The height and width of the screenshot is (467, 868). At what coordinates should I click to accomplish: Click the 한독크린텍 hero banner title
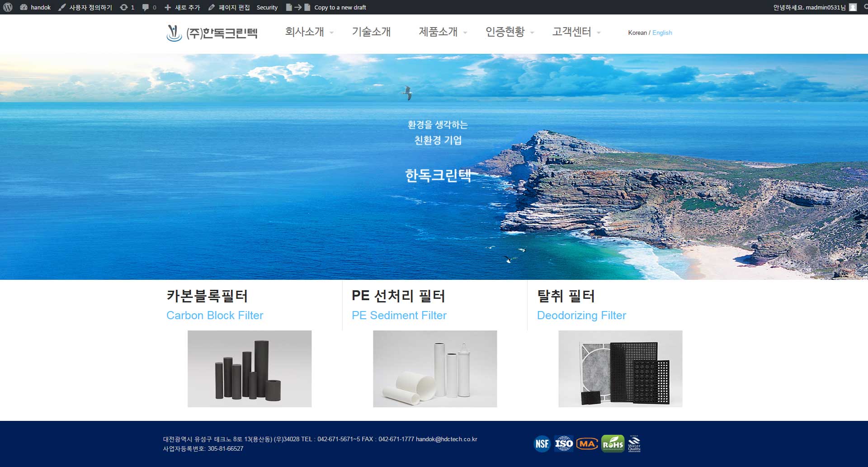(x=438, y=175)
